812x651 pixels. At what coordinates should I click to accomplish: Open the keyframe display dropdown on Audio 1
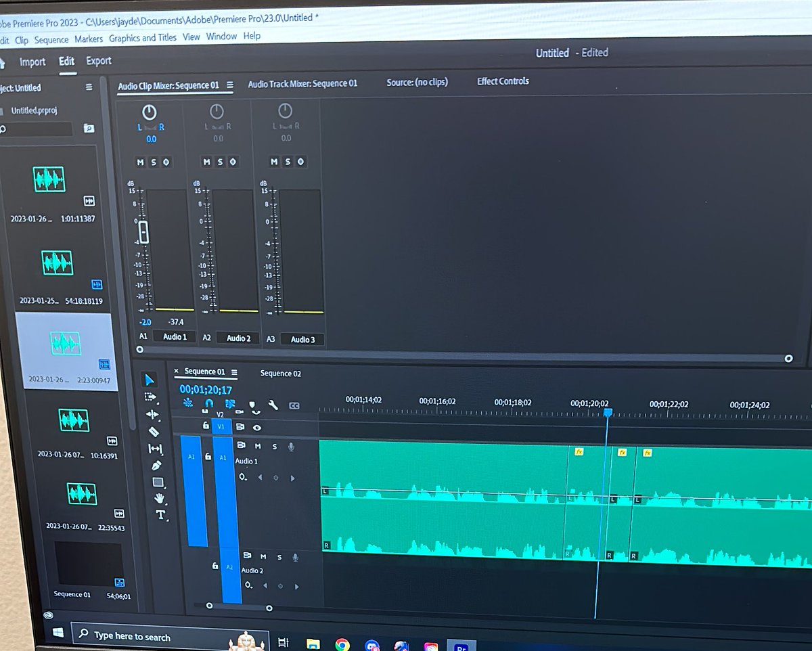coord(242,477)
